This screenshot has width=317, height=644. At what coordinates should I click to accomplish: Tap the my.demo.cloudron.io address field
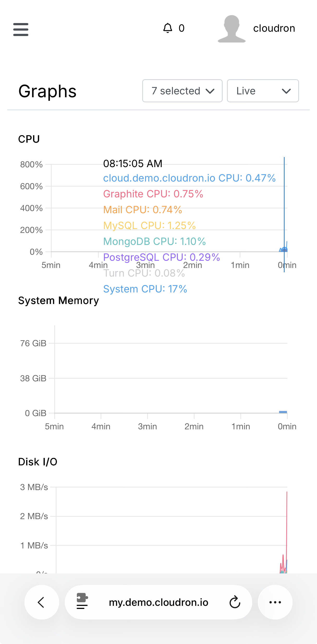(x=158, y=602)
